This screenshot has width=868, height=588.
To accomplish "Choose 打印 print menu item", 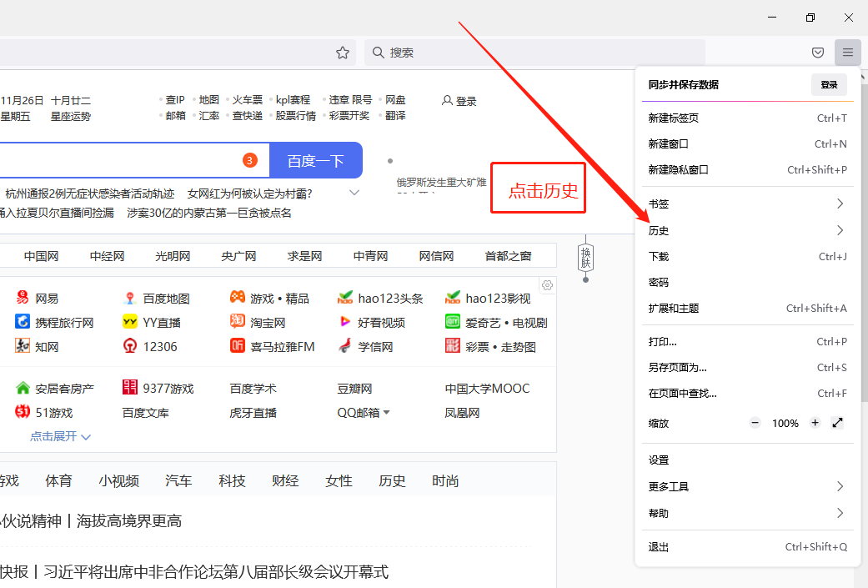I will pos(747,342).
